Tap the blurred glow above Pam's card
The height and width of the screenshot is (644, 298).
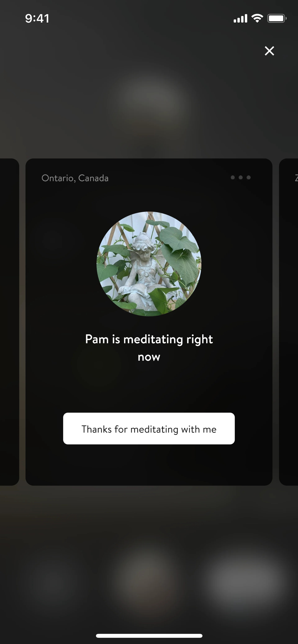tap(148, 100)
